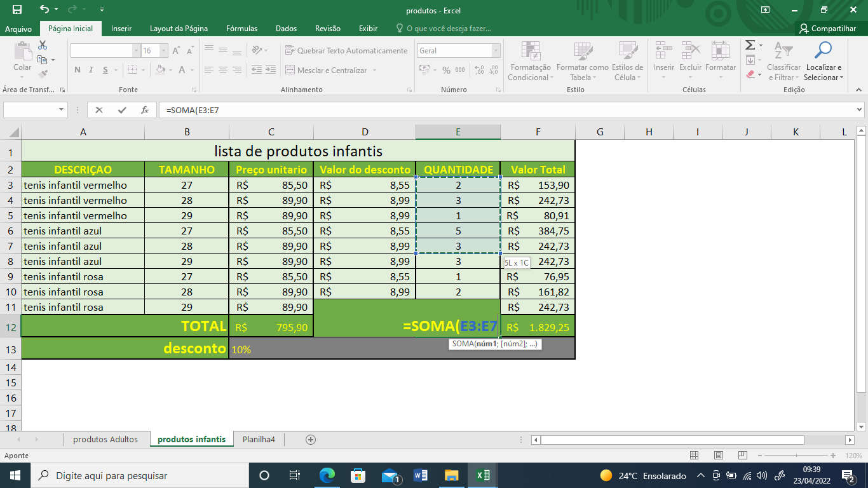Viewport: 868px width, 488px height.
Task: Toggle italic I formatting
Action: (91, 70)
